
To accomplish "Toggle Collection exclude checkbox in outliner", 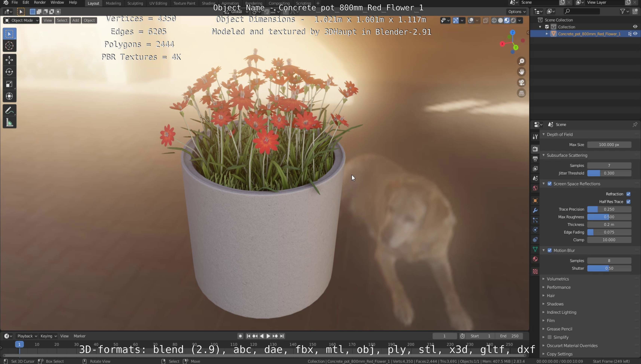I will [547, 27].
